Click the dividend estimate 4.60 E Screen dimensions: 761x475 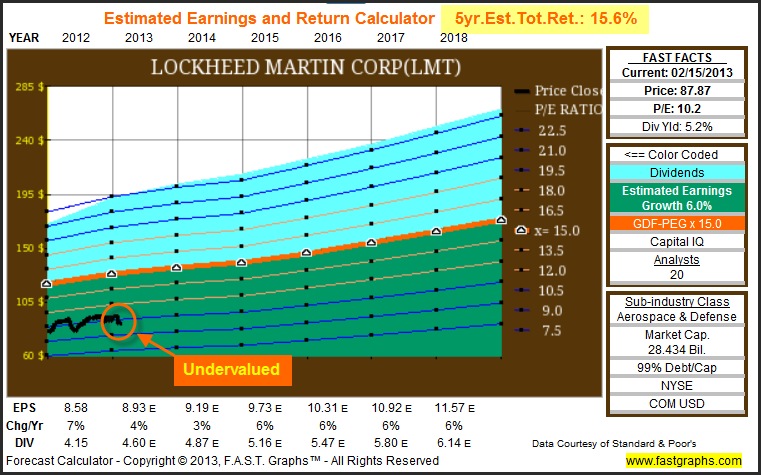tap(139, 443)
